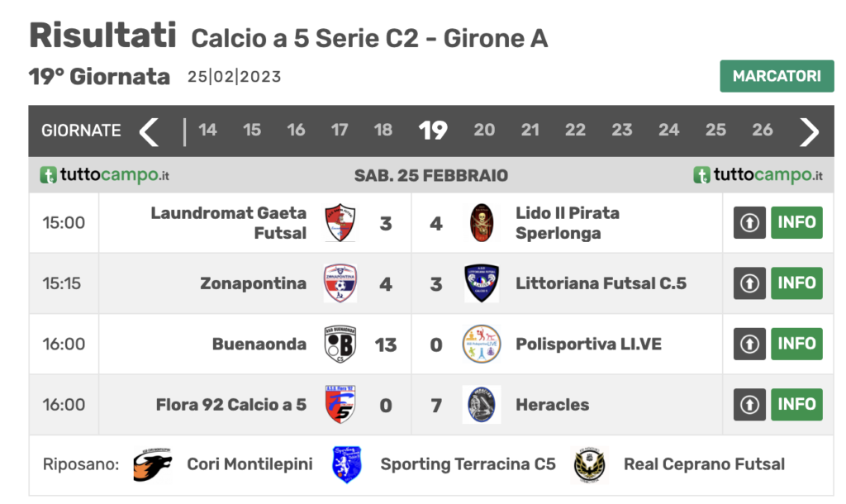Open the Polisportiva LI.VE team link
Screen dimensions: 846x504
pos(588,344)
